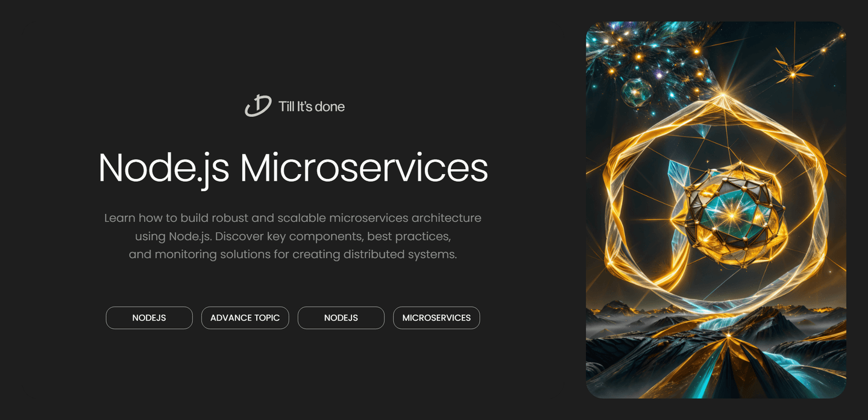Click the description line starting "Learn how to build"
This screenshot has width=868, height=420.
point(292,218)
